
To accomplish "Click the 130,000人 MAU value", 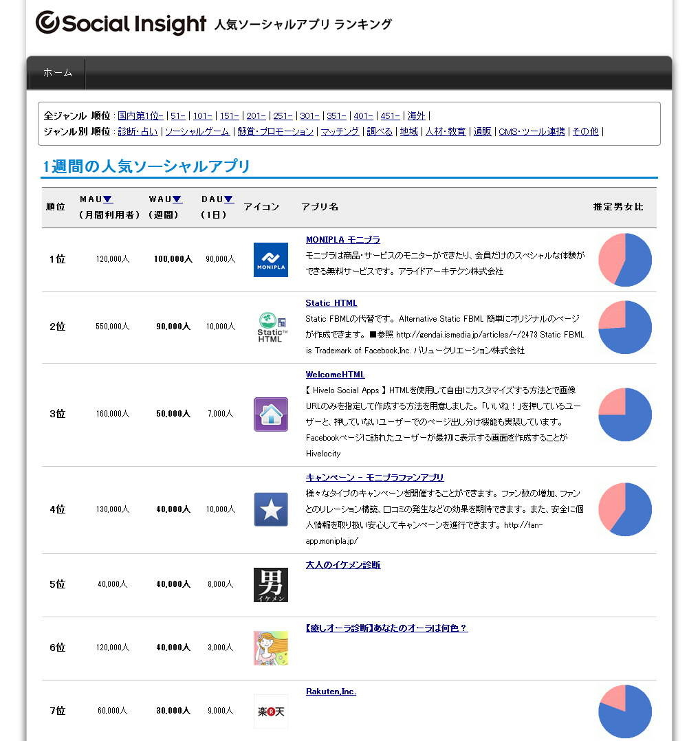I will pyautogui.click(x=113, y=509).
